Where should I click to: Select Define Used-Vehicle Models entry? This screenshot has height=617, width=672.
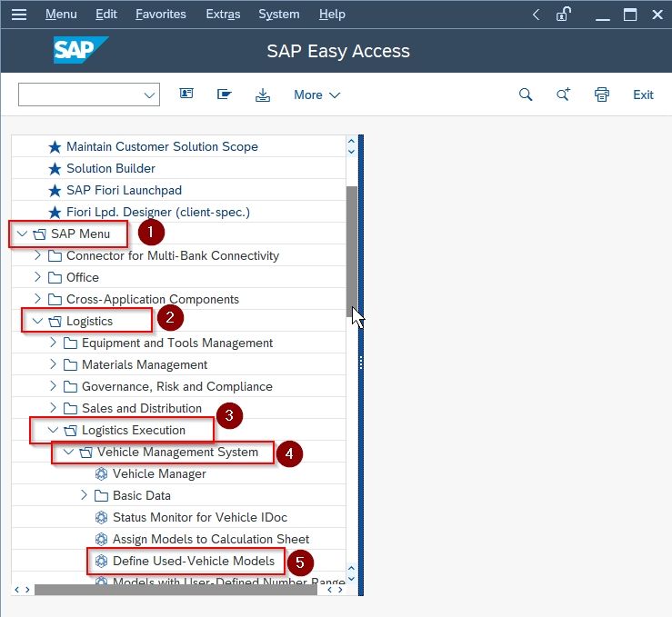pos(194,561)
